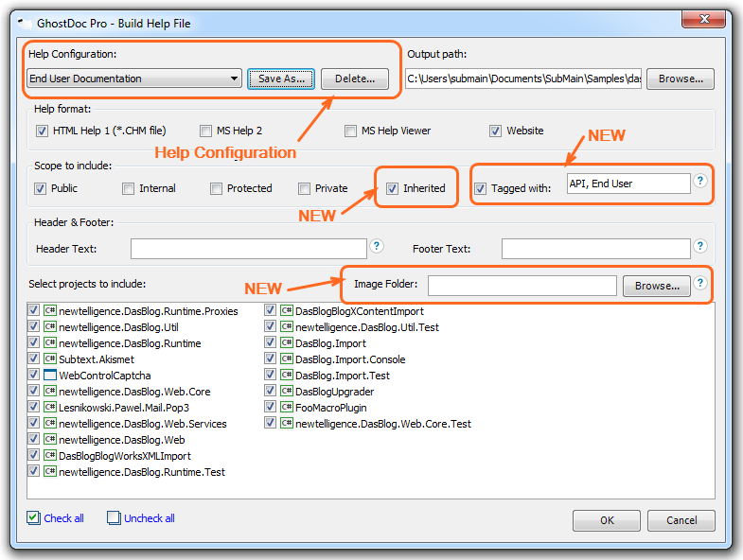Uncheck the Subtext.Akismet project checkbox

coord(34,359)
